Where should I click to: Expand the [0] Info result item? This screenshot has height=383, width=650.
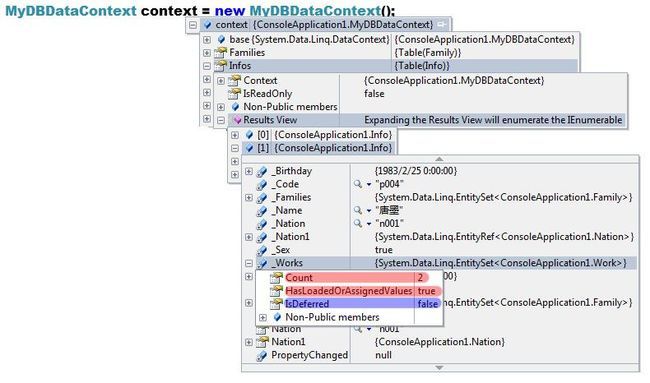tap(235, 135)
